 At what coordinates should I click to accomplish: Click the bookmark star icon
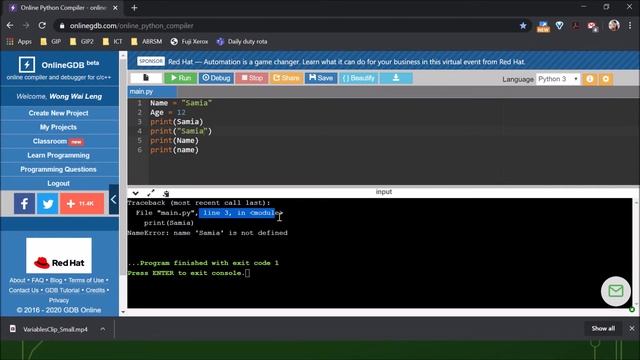(523, 26)
